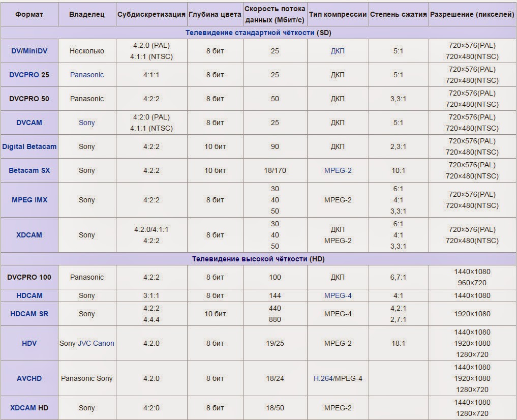This screenshot has height=420, width=517.
Task: Select the 4:1:1 subsampling in DVCPRO 25 row
Action: (x=151, y=75)
